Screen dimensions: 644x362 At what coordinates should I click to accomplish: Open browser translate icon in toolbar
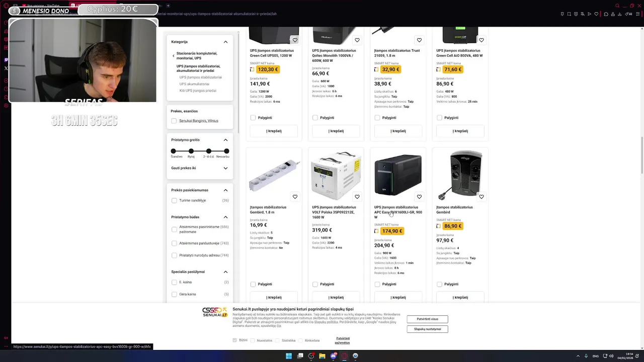[583, 14]
